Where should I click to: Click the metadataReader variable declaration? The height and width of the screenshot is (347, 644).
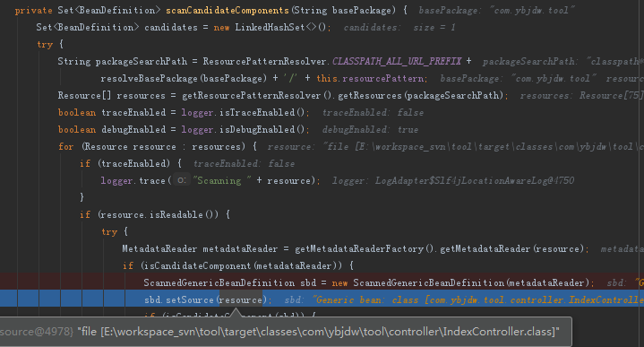(x=240, y=249)
